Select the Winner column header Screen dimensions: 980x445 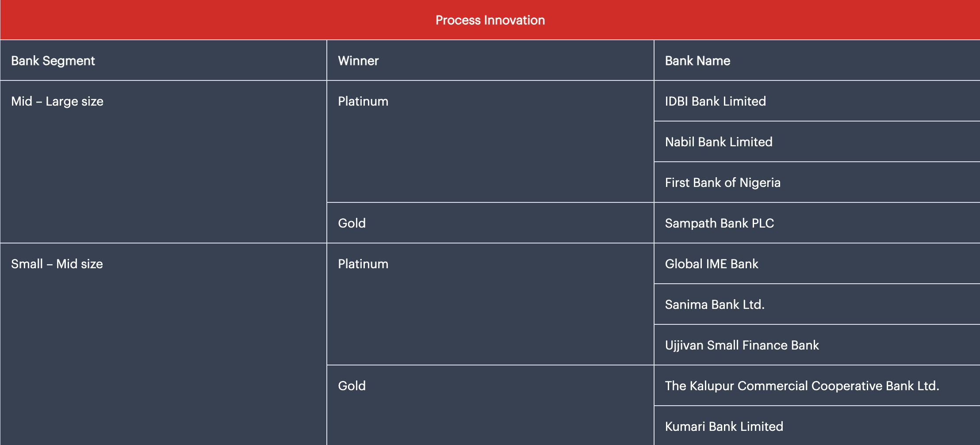pos(358,61)
